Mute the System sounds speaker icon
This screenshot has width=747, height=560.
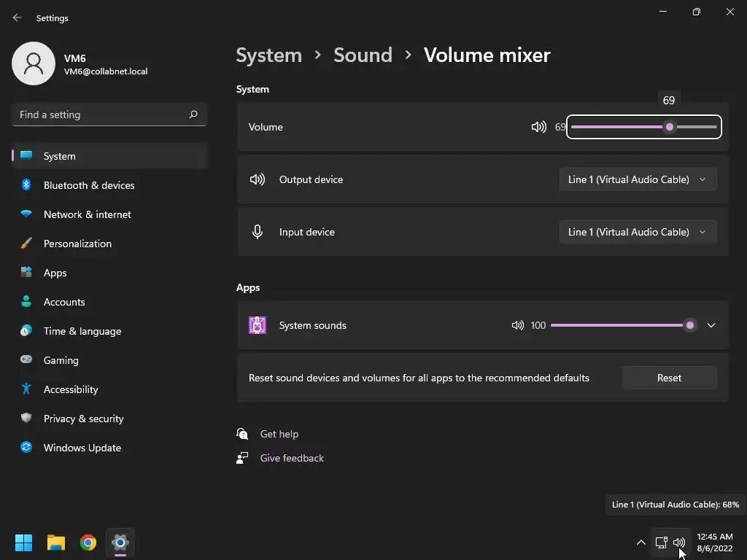[x=517, y=325]
